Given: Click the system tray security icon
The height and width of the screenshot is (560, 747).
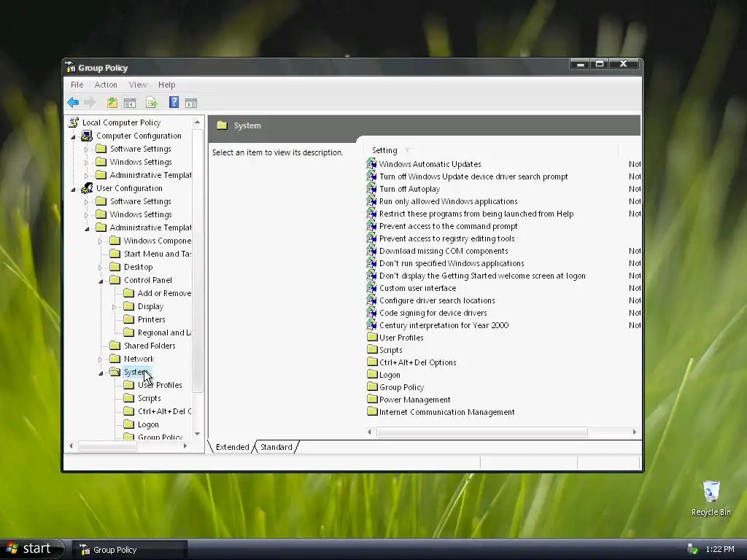Looking at the screenshot, I should tap(693, 549).
